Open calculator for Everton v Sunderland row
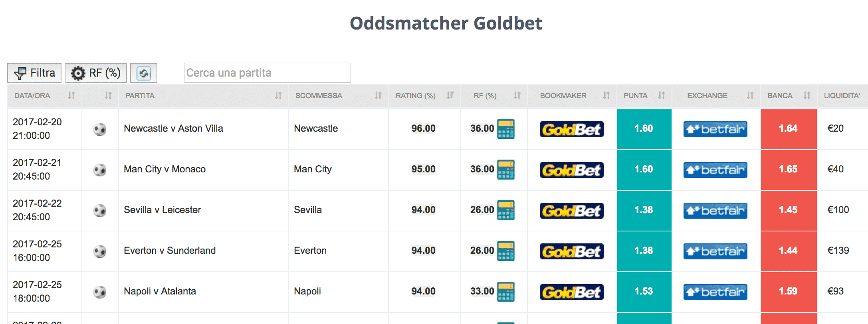 (x=505, y=251)
